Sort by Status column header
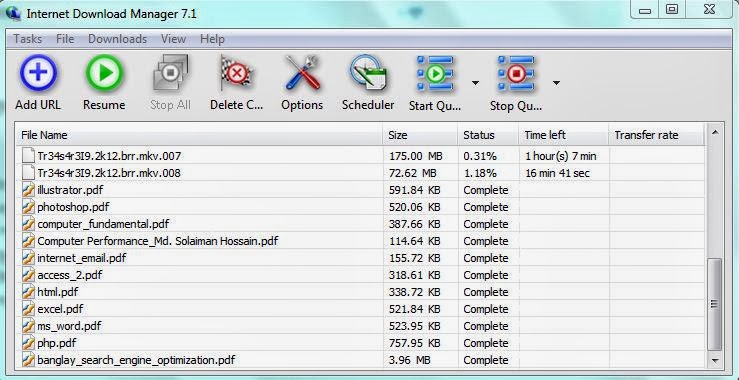The image size is (739, 380). click(488, 135)
